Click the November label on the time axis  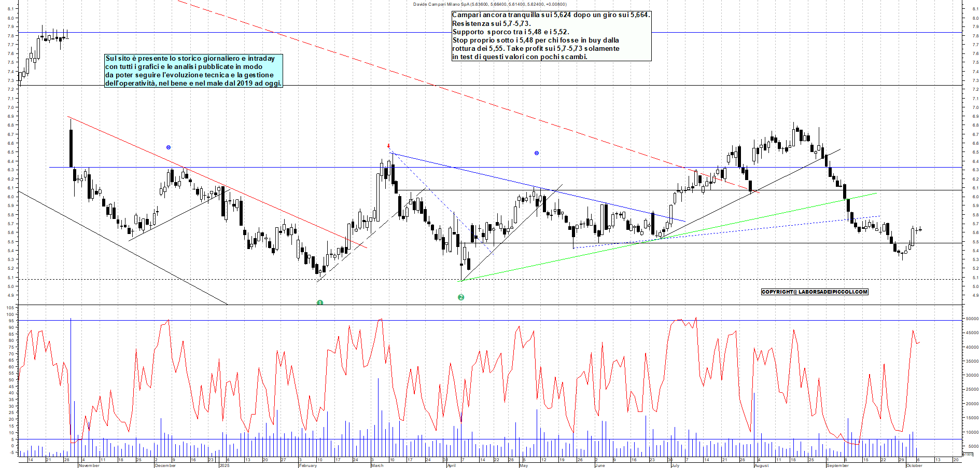[x=89, y=465]
